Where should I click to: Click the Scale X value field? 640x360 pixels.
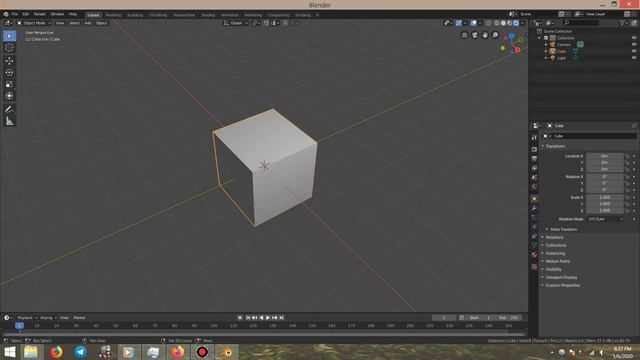click(x=605, y=197)
